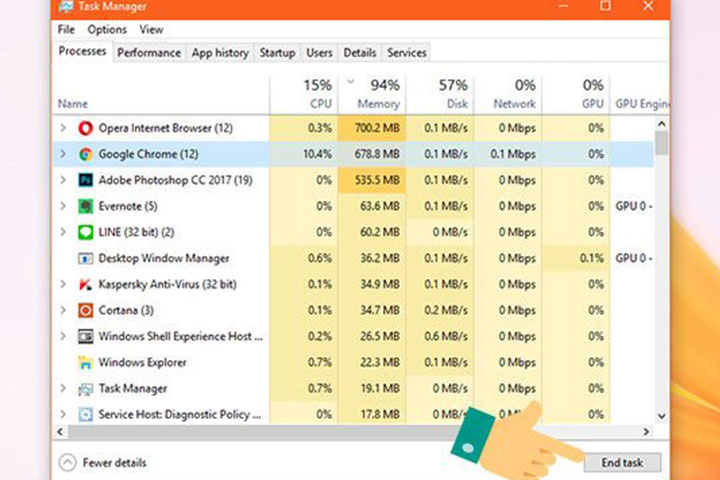Open the Options menu
This screenshot has height=480, width=720.
point(107,30)
